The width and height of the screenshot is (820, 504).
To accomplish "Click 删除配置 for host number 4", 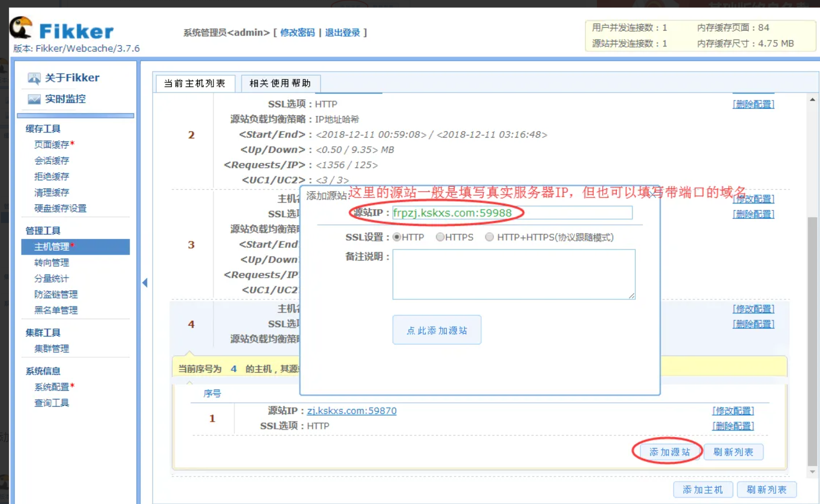I will [754, 324].
